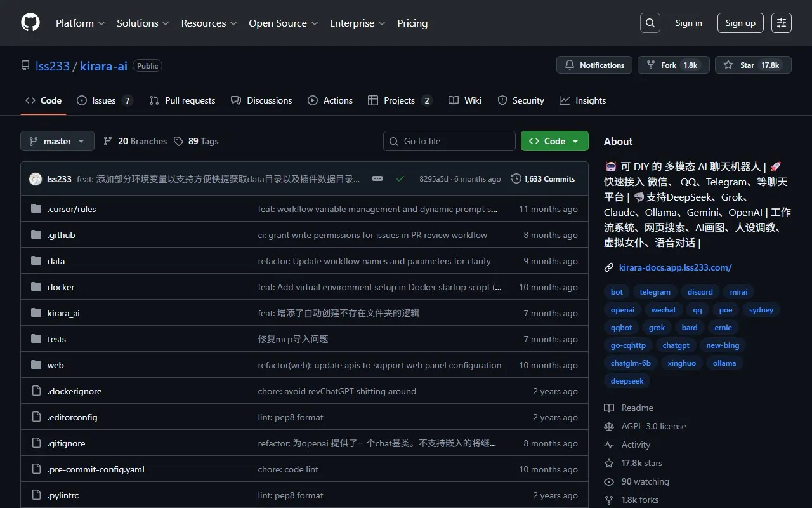The width and height of the screenshot is (812, 508).
Task: Open the 89 Tags link
Action: pos(197,141)
